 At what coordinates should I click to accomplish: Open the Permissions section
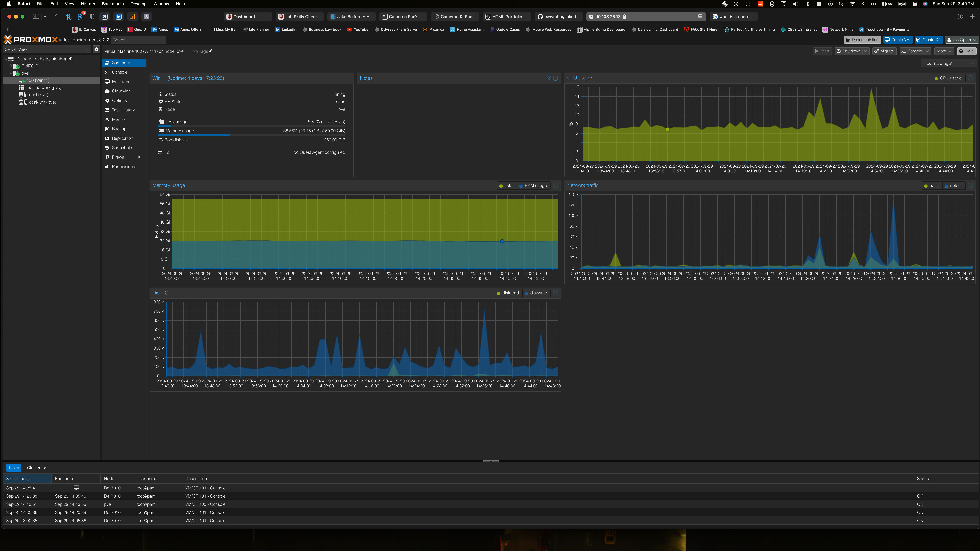point(123,167)
